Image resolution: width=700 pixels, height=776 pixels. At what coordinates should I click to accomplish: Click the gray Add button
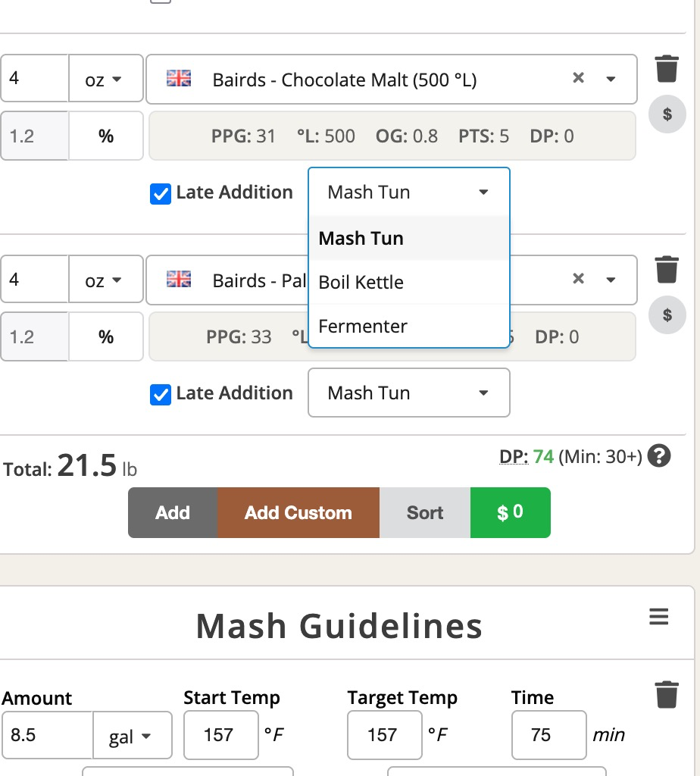[x=173, y=513]
